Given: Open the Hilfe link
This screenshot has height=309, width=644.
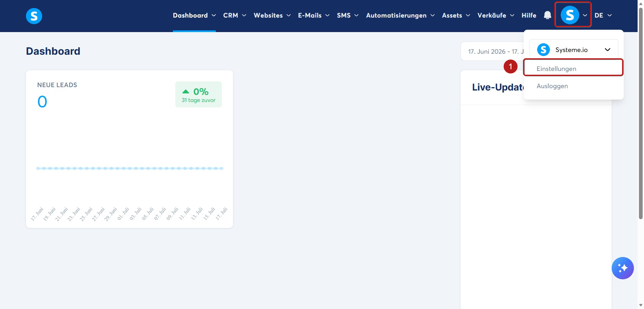Looking at the screenshot, I should [529, 15].
